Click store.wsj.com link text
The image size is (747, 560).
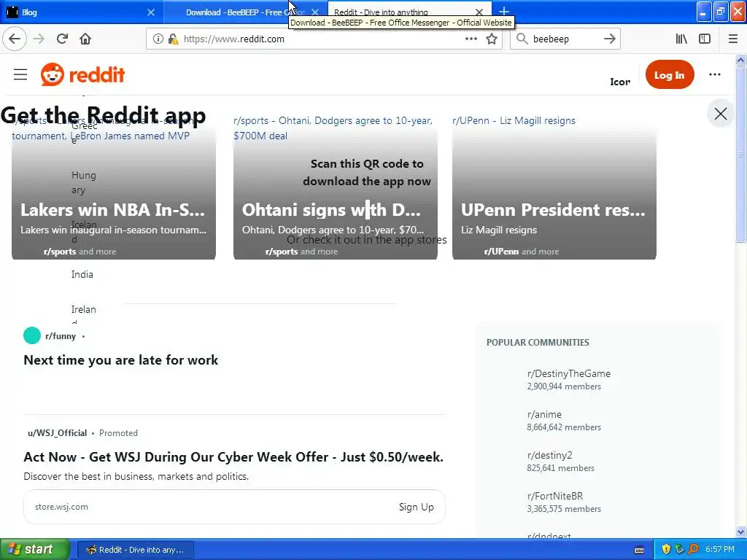(x=61, y=507)
